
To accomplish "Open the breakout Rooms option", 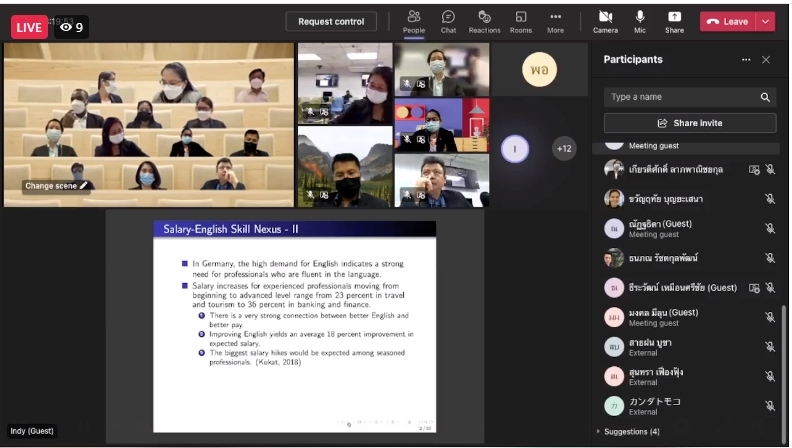I will pyautogui.click(x=521, y=22).
